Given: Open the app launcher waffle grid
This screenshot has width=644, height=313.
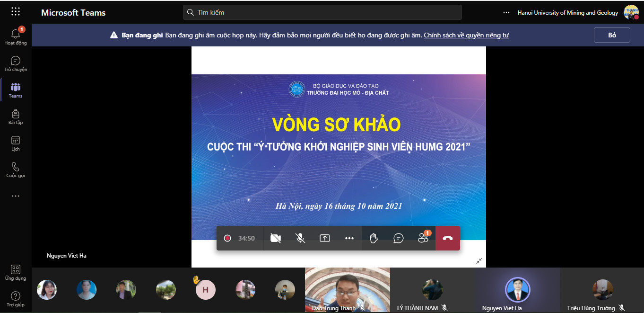Looking at the screenshot, I should (x=16, y=12).
